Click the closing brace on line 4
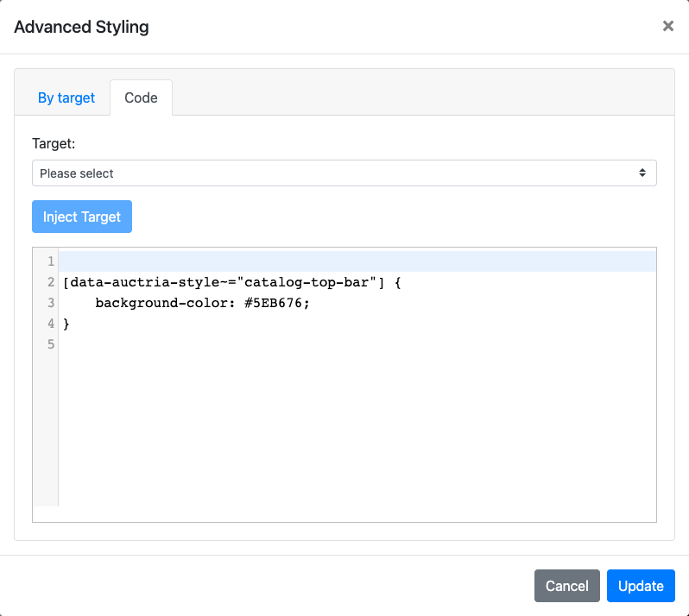689x616 pixels. [x=66, y=324]
